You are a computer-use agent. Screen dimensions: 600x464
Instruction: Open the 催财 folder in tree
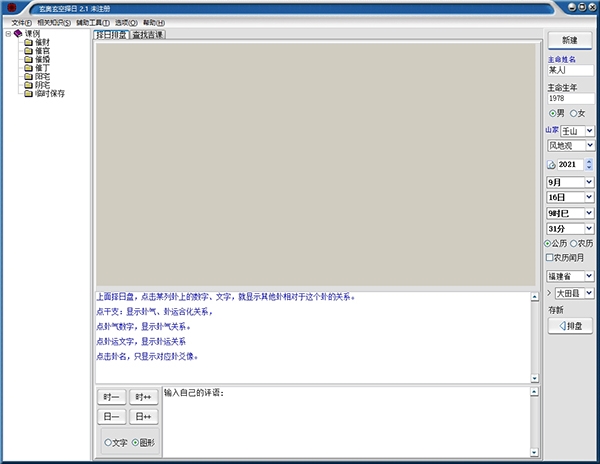coord(41,43)
